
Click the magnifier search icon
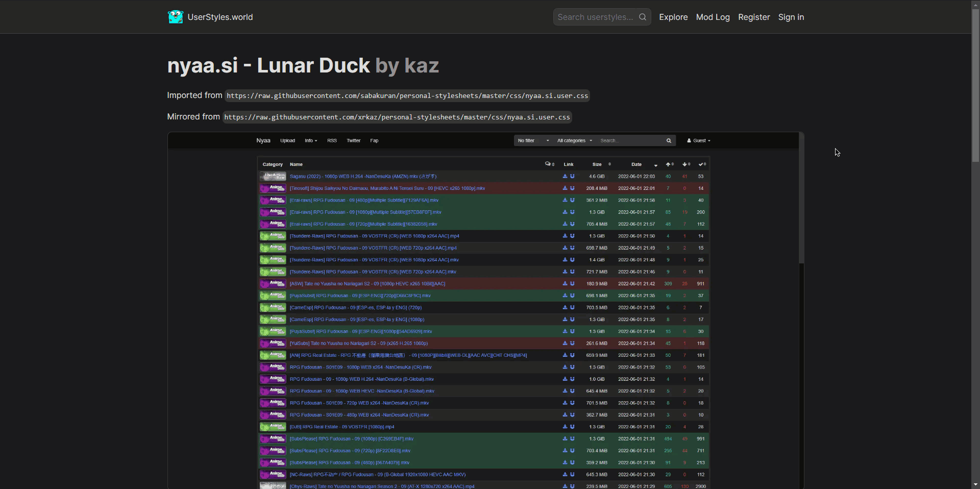(x=643, y=17)
